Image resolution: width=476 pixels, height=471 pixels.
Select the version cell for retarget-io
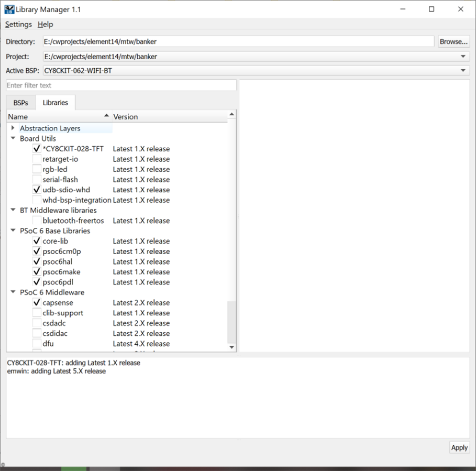[141, 159]
